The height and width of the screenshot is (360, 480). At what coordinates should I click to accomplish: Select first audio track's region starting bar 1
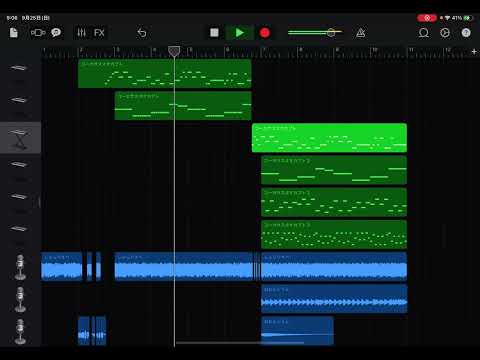point(62,266)
